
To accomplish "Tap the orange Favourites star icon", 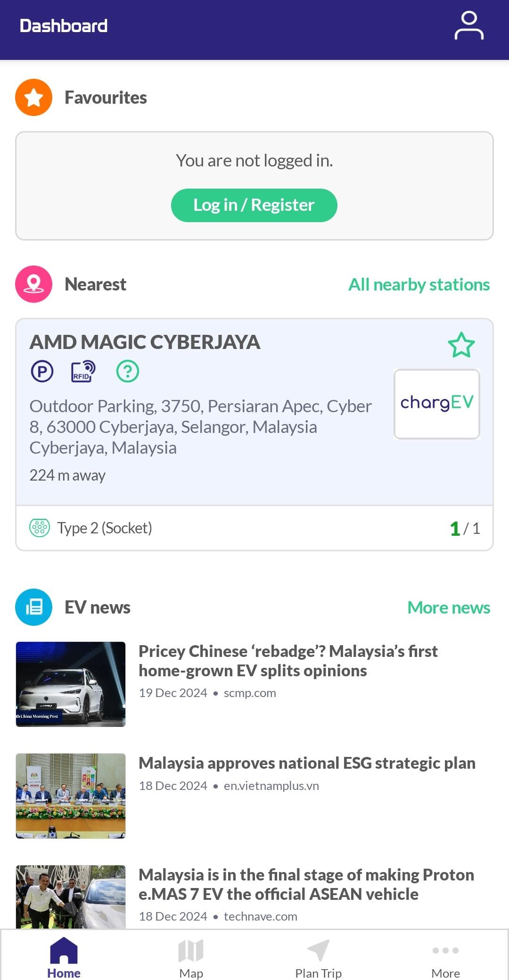I will (33, 98).
